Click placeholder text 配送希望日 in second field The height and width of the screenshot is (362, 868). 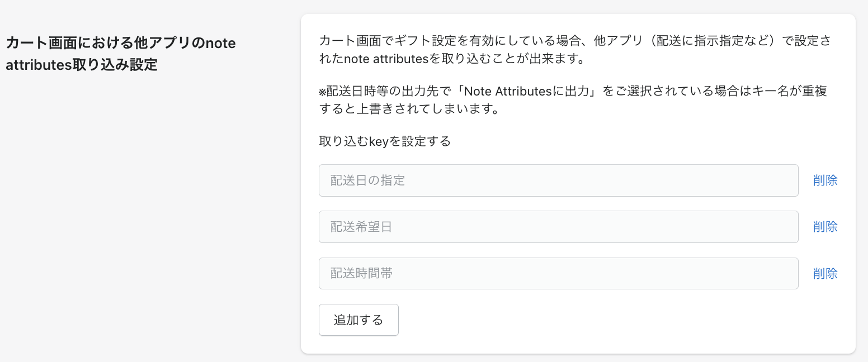click(361, 227)
